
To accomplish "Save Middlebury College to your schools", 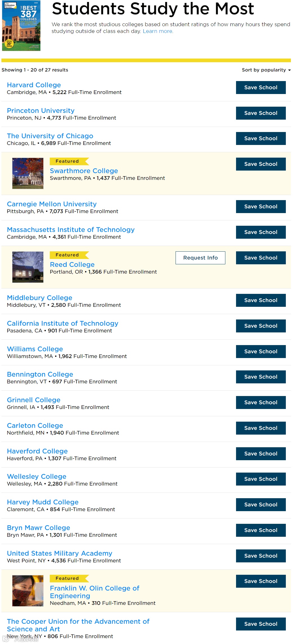I will (261, 300).
